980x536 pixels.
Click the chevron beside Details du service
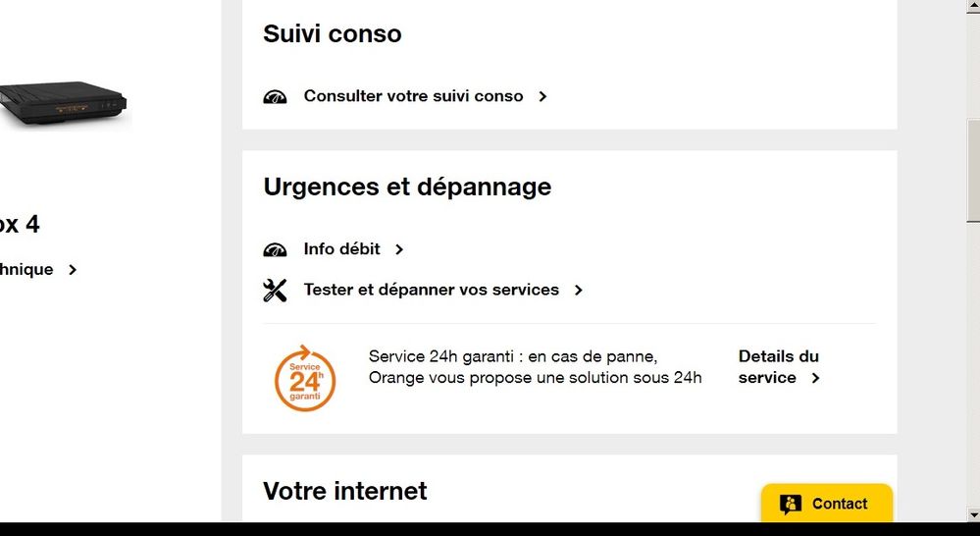click(x=815, y=378)
